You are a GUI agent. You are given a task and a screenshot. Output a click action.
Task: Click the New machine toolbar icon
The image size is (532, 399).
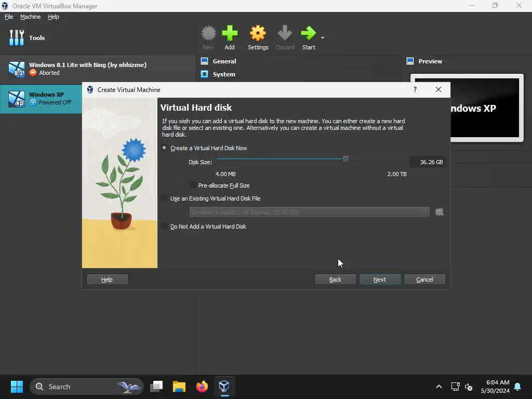[x=208, y=33]
